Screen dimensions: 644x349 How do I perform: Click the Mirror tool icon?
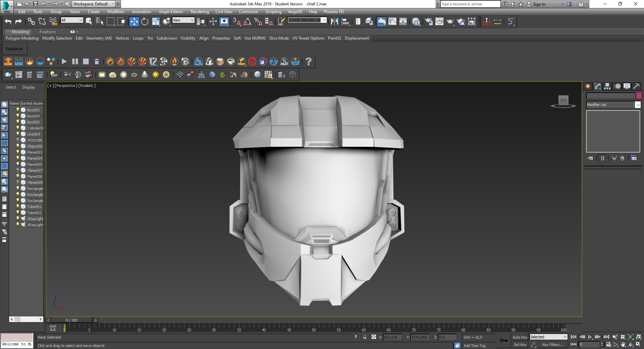click(334, 22)
